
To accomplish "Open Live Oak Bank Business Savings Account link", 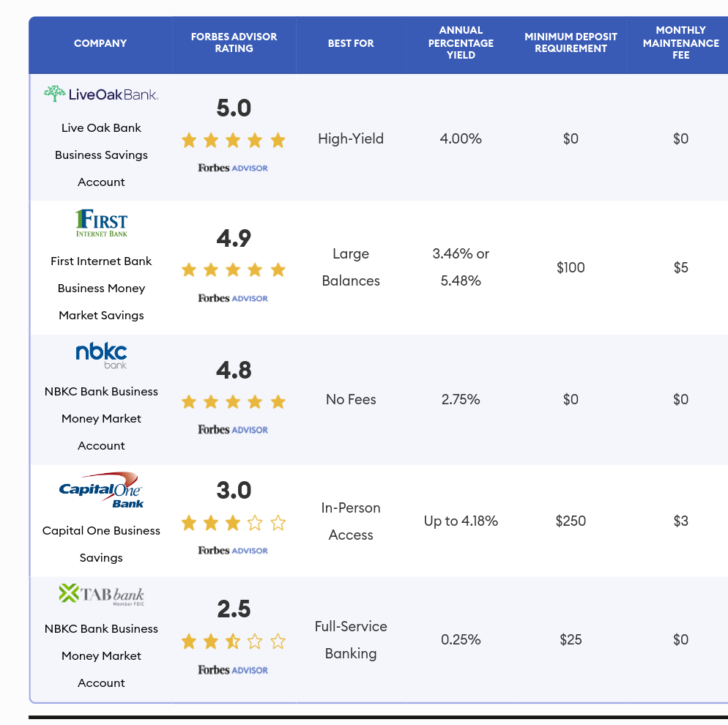I will tap(101, 155).
